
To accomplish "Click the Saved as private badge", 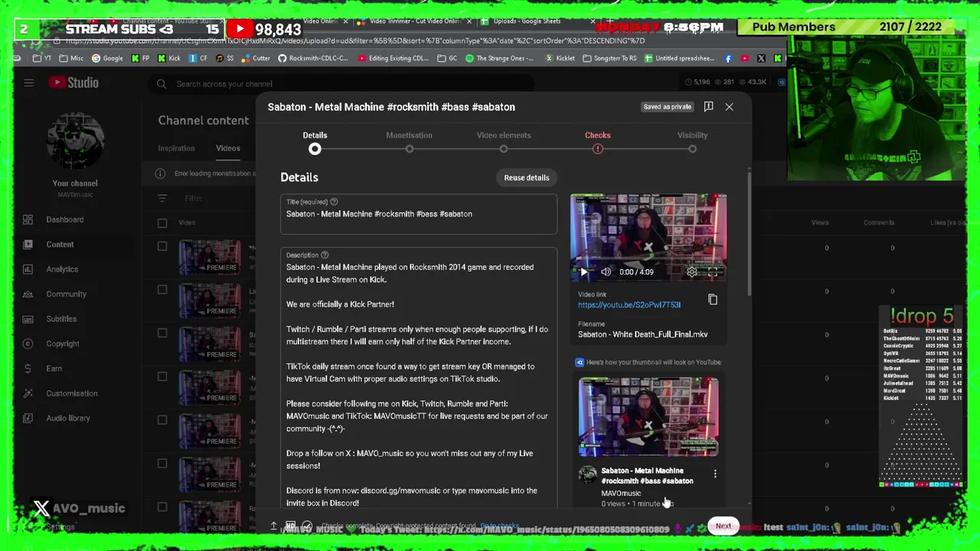I will point(667,107).
